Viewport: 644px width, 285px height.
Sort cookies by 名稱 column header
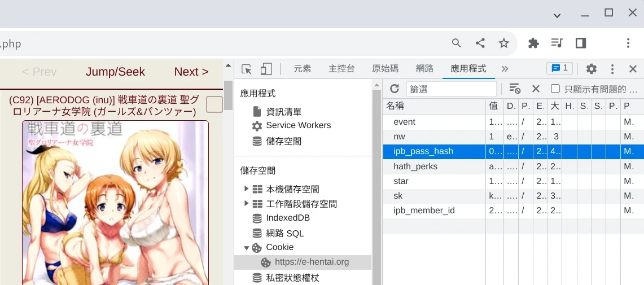(x=435, y=106)
